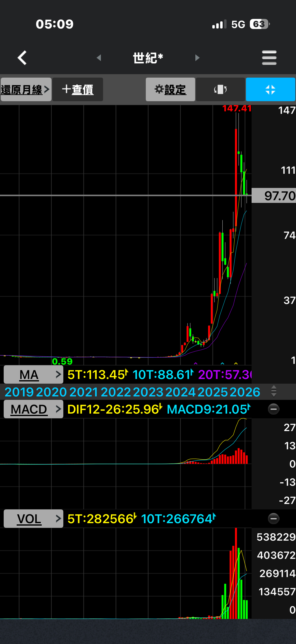Image resolution: width=296 pixels, height=644 pixels.
Task: Select year 2019 on the timeline
Action: [x=19, y=392]
